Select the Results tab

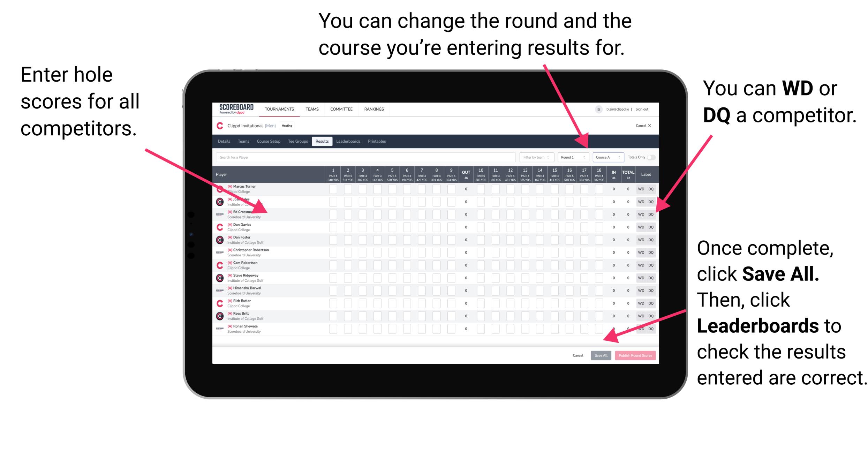pyautogui.click(x=325, y=142)
